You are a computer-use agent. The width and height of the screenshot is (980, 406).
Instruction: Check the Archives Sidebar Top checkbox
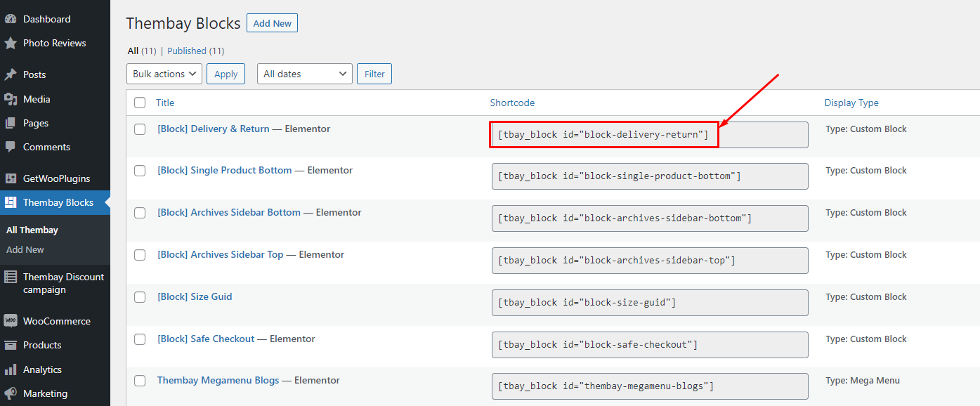point(140,255)
